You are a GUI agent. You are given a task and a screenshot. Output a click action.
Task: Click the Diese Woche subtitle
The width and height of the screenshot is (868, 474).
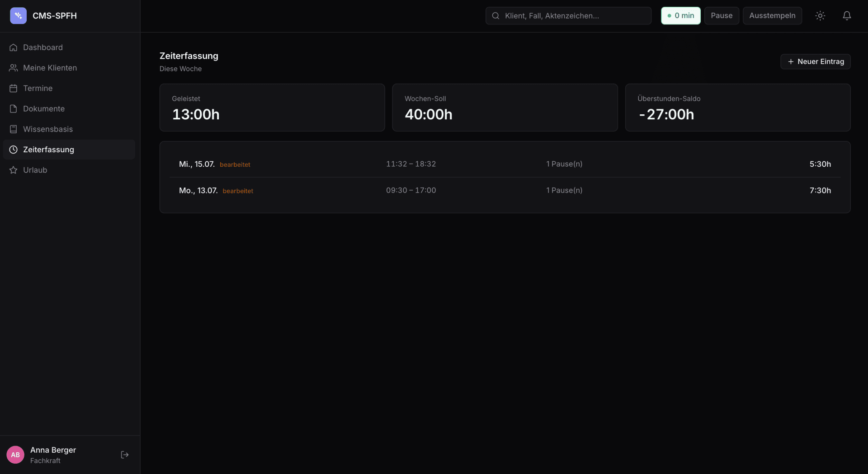[180, 69]
